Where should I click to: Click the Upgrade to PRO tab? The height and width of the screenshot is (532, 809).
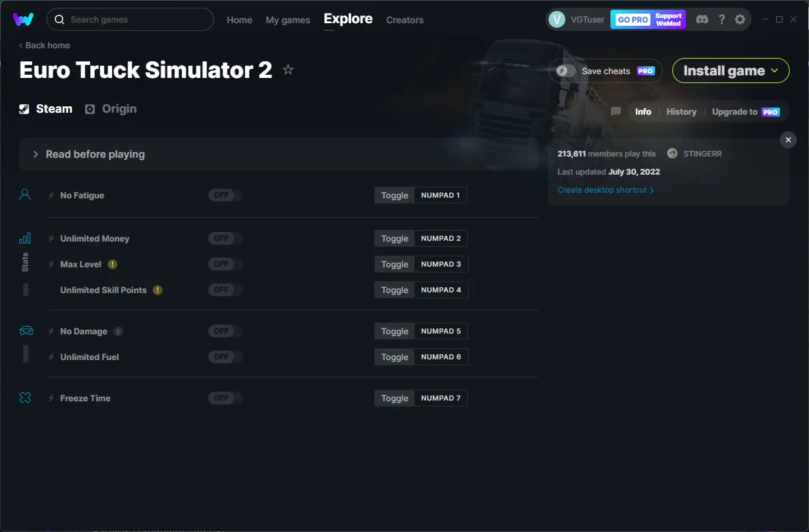coord(746,111)
